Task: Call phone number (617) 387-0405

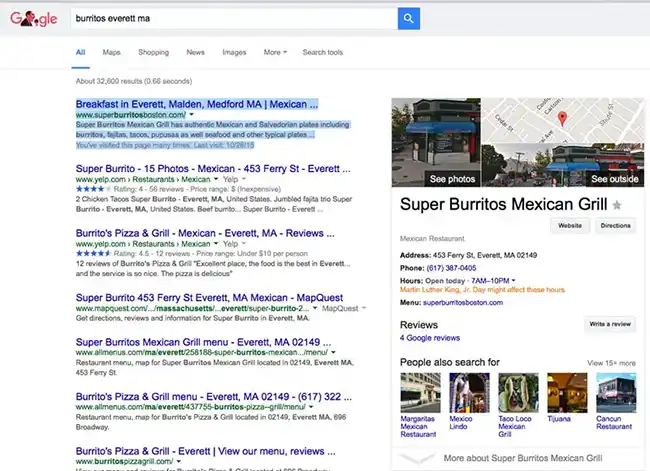Action: (x=451, y=268)
